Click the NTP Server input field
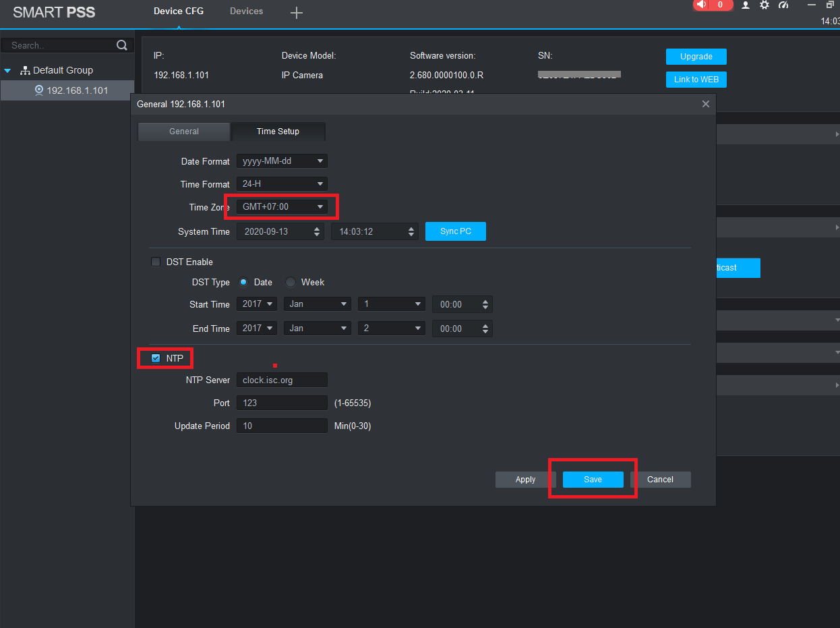 [282, 380]
